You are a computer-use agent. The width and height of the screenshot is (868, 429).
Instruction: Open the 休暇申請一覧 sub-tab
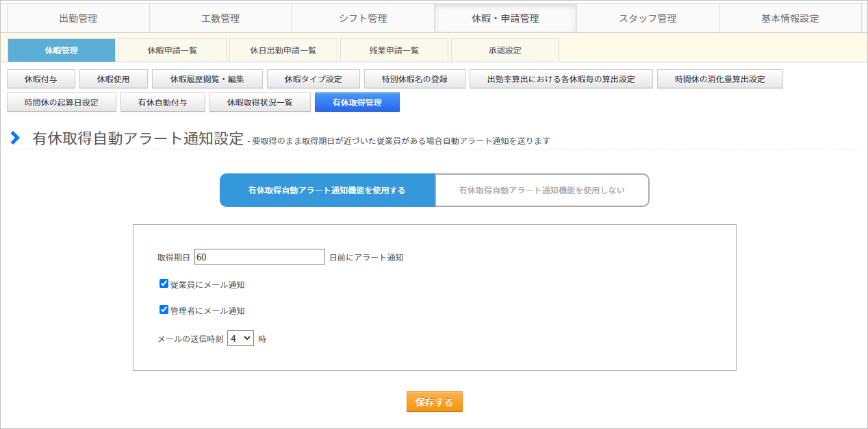coord(173,50)
